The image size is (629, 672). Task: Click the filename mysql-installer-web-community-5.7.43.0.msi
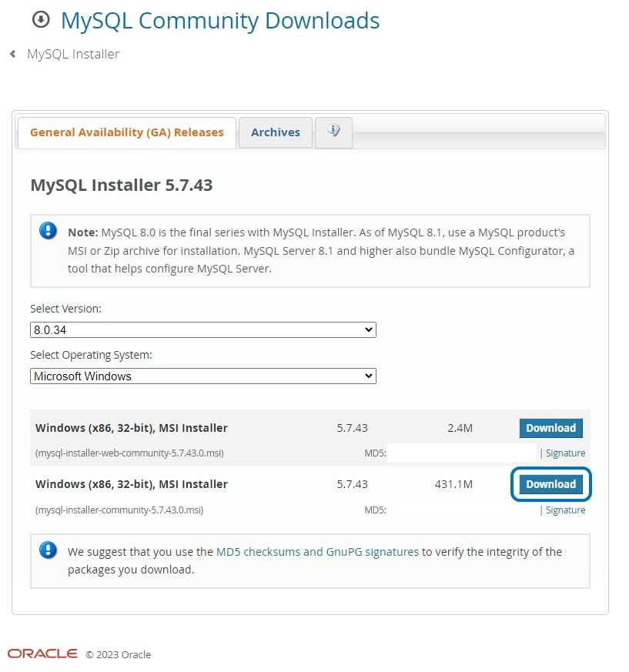coord(129,453)
